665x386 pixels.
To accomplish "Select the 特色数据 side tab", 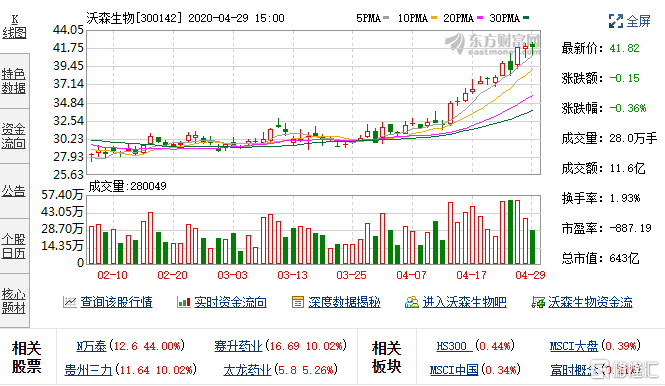I will coord(14,81).
